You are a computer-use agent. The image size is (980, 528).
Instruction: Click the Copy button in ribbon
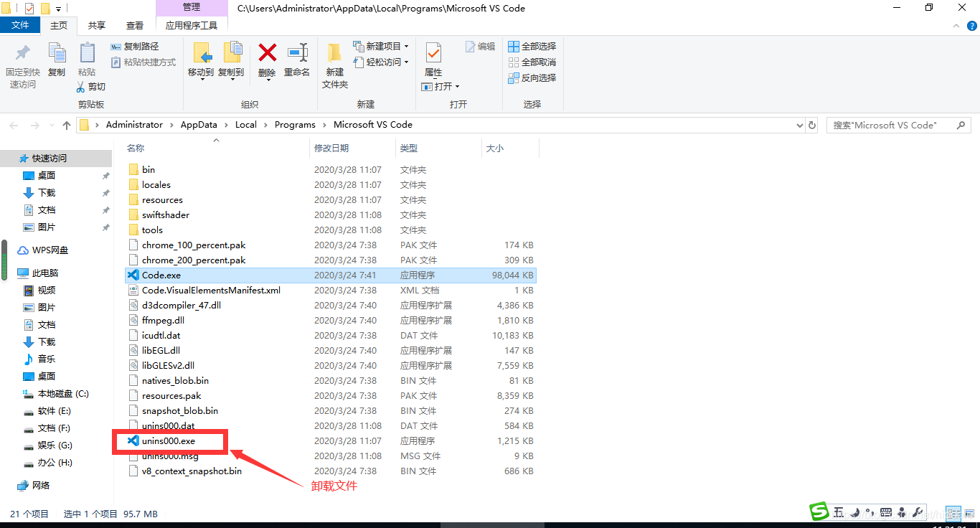57,60
